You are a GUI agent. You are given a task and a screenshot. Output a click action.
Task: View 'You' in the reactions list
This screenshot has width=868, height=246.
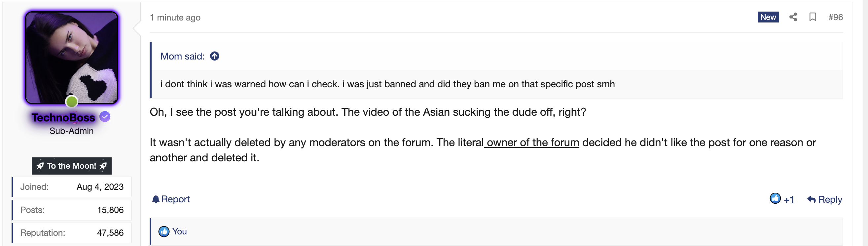coord(179,231)
